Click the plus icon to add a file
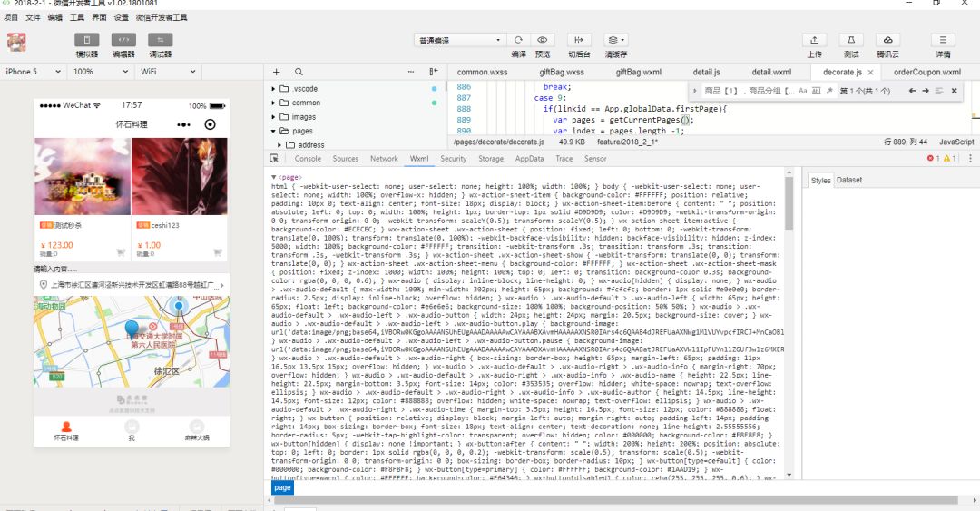The height and width of the screenshot is (511, 980). click(276, 72)
